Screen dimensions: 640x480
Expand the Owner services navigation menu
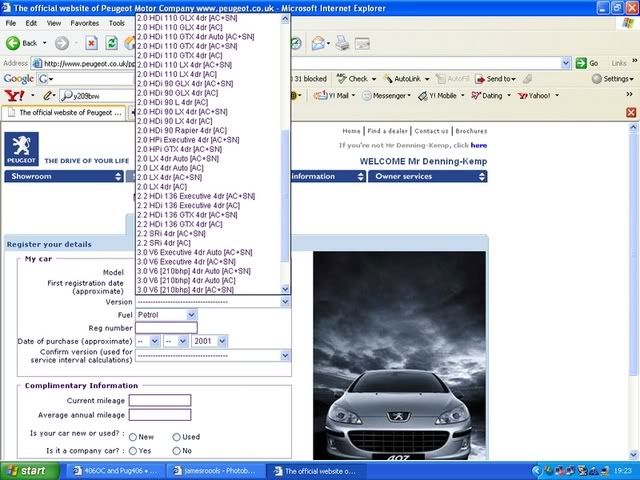coord(428,176)
